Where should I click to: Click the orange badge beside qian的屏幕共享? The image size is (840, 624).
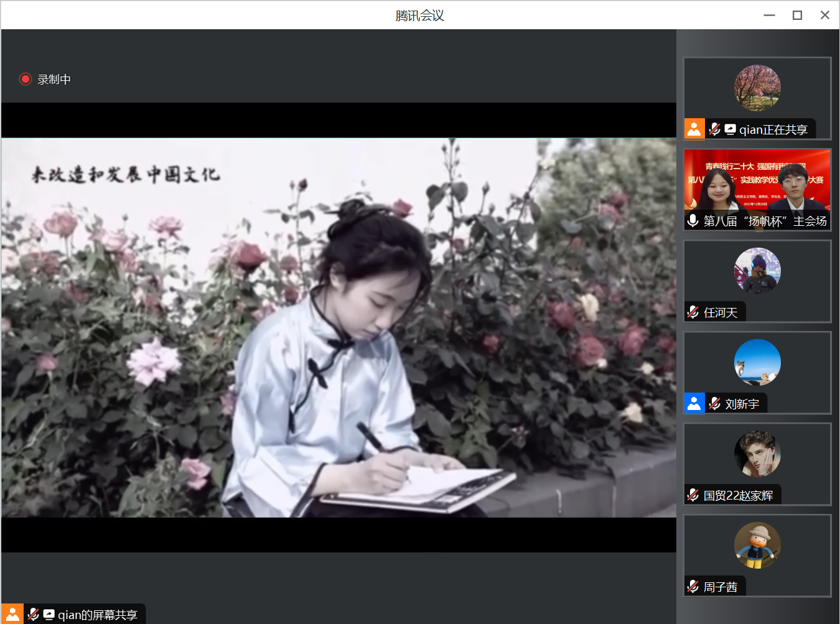14,614
